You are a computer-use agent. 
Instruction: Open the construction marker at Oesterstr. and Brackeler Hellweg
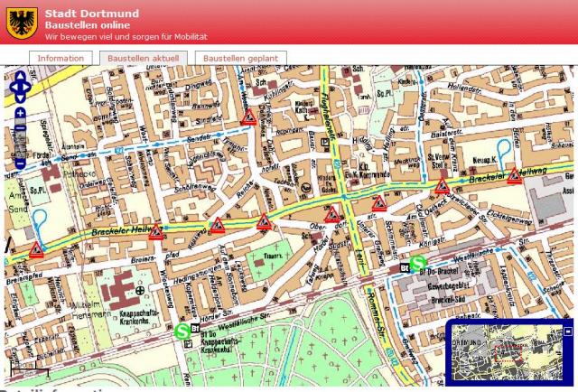pyautogui.click(x=442, y=186)
